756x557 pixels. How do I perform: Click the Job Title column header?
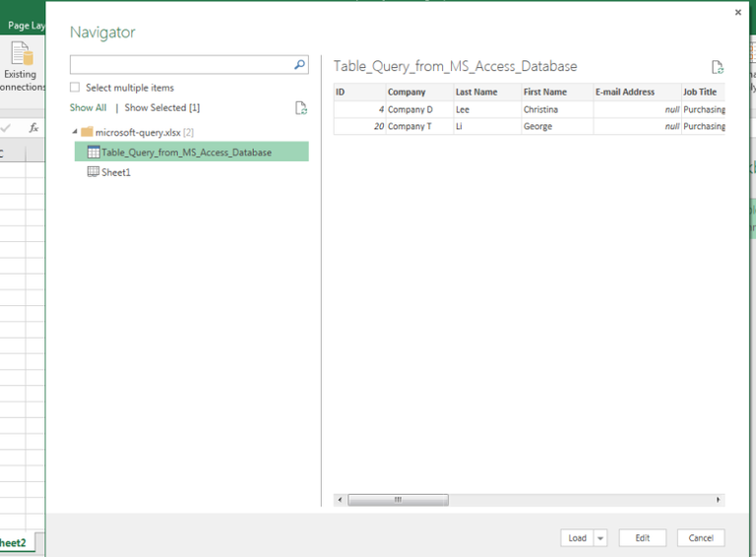(x=703, y=93)
